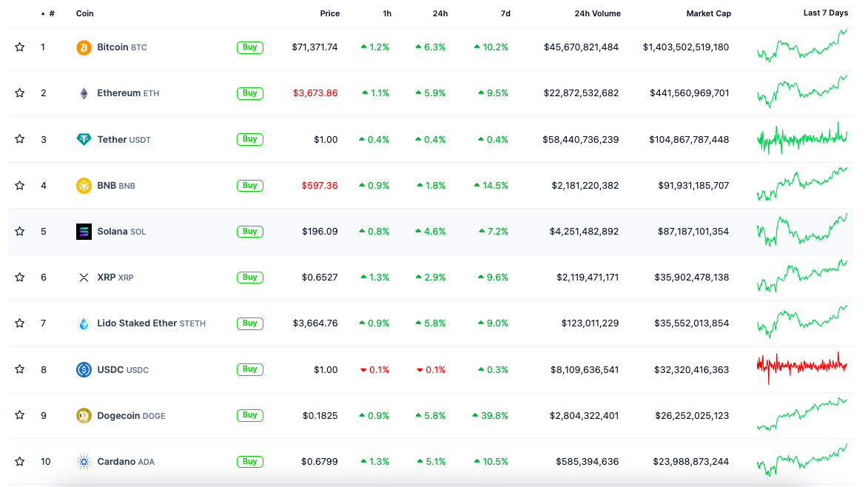
Task: Open the Bitcoin BTC coin link
Action: coord(122,47)
